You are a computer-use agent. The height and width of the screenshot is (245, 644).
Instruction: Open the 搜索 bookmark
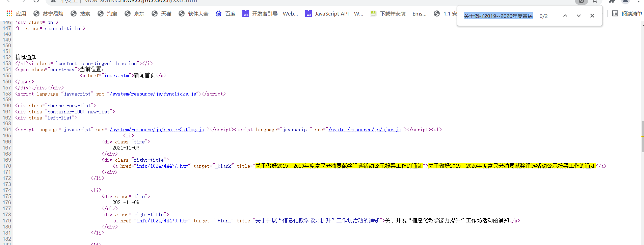[x=80, y=13]
